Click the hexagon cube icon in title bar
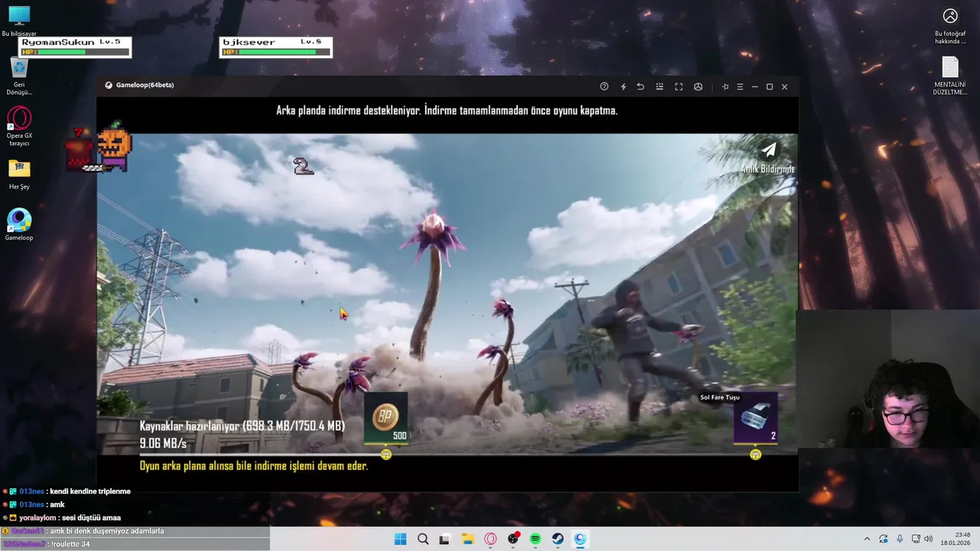Image resolution: width=980 pixels, height=551 pixels. click(x=698, y=86)
